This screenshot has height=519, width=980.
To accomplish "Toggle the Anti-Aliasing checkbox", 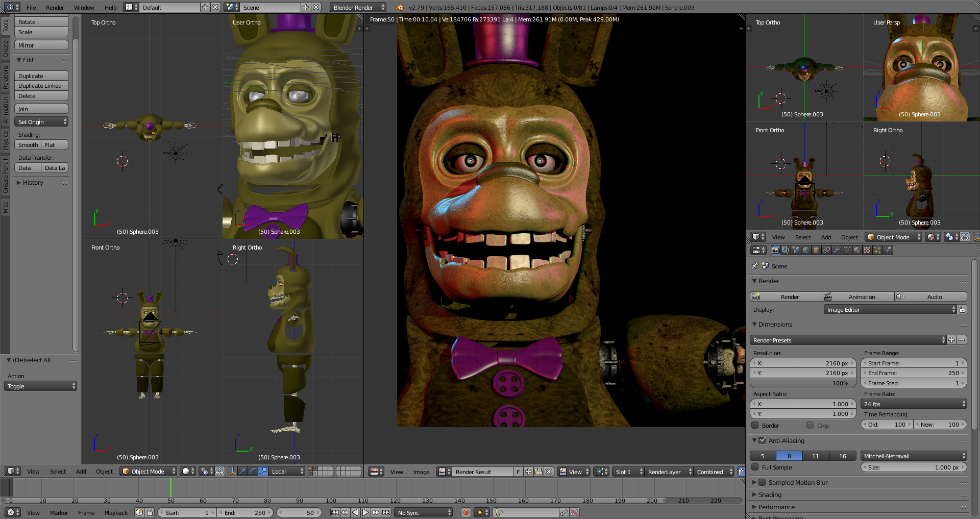I will coord(762,440).
